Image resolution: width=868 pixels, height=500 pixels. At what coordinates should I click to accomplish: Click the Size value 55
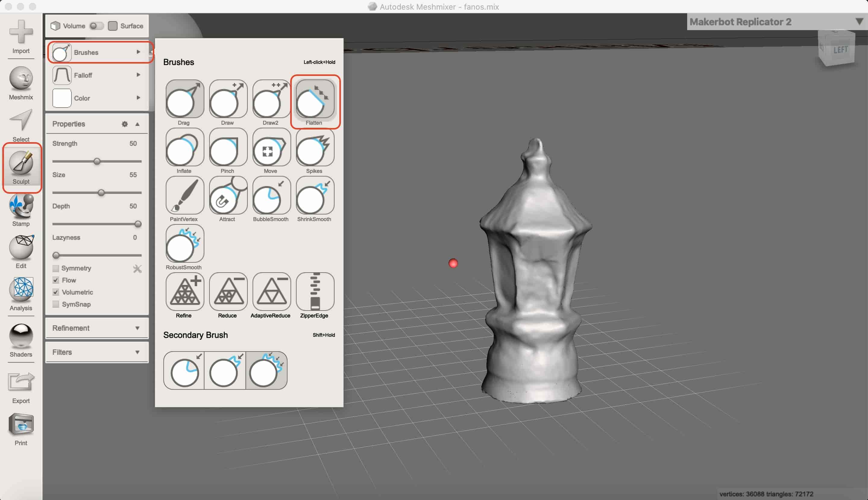pyautogui.click(x=133, y=175)
